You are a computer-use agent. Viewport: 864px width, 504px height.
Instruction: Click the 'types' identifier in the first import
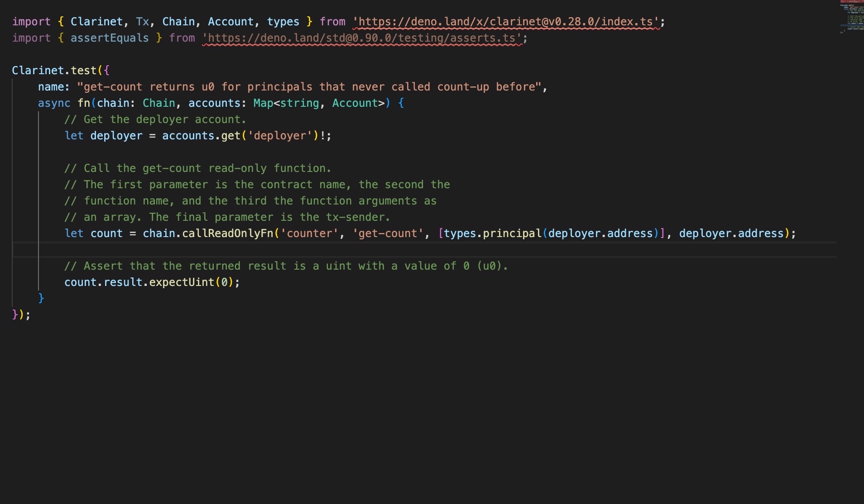[283, 22]
